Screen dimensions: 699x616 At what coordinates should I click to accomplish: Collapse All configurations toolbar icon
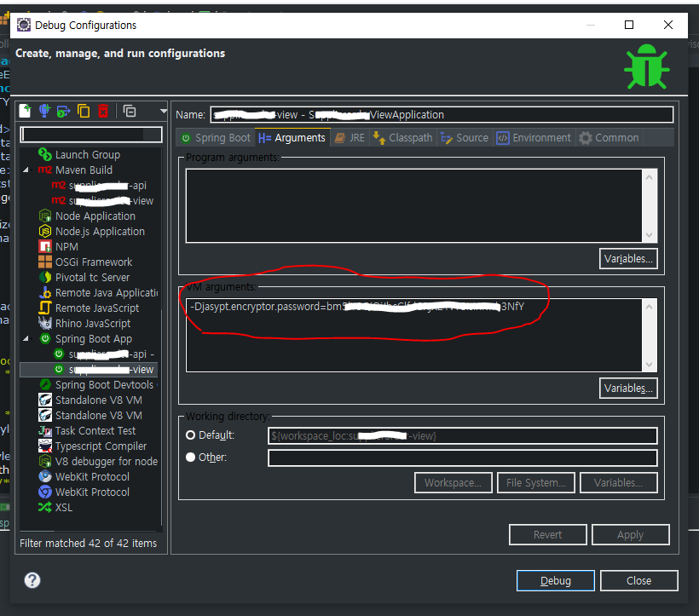pyautogui.click(x=130, y=111)
